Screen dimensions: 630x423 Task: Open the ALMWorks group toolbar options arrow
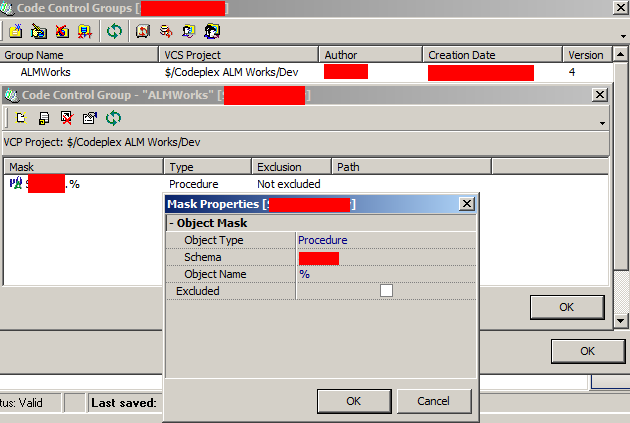tap(602, 123)
